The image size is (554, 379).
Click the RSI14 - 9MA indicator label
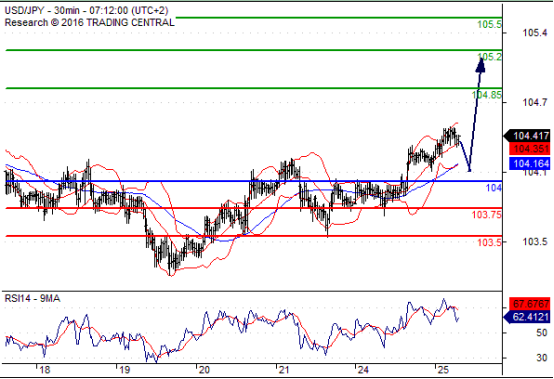pyautogui.click(x=32, y=298)
